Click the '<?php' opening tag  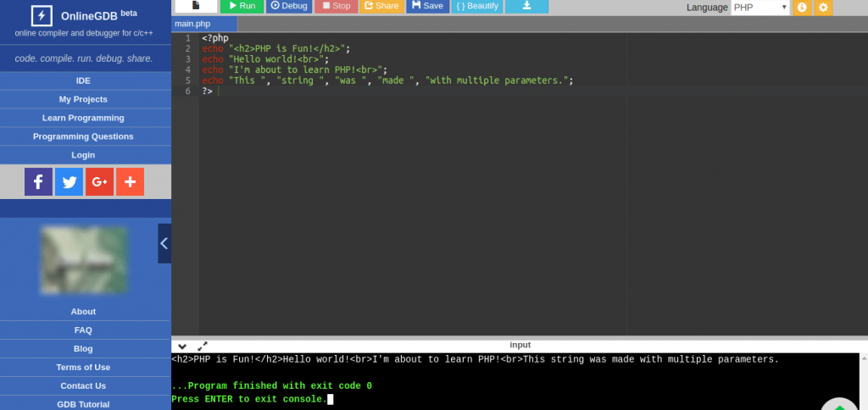tap(215, 38)
